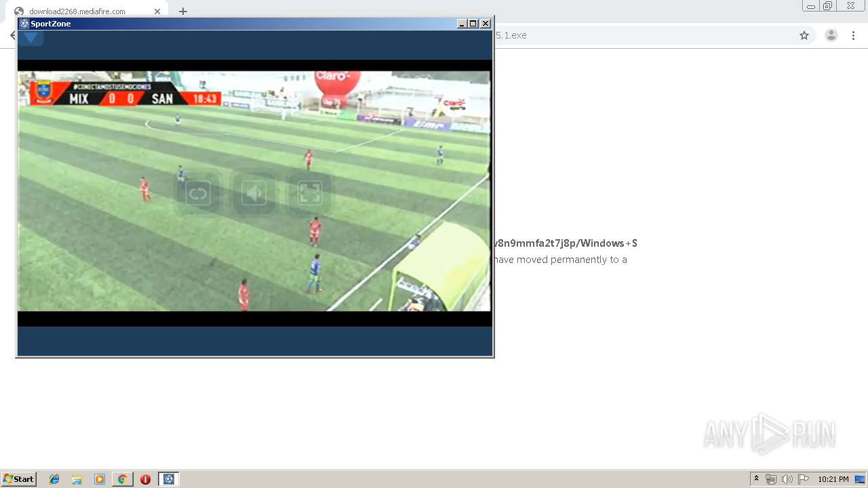868x488 pixels.
Task: Mute the SportZone video audio
Action: [254, 194]
